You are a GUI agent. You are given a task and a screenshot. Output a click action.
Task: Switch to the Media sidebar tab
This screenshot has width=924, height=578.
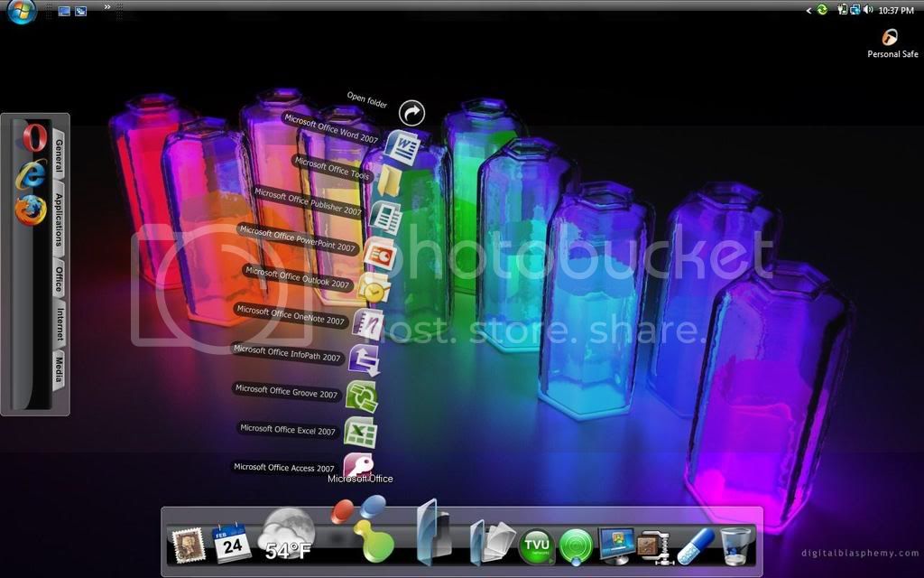59,369
